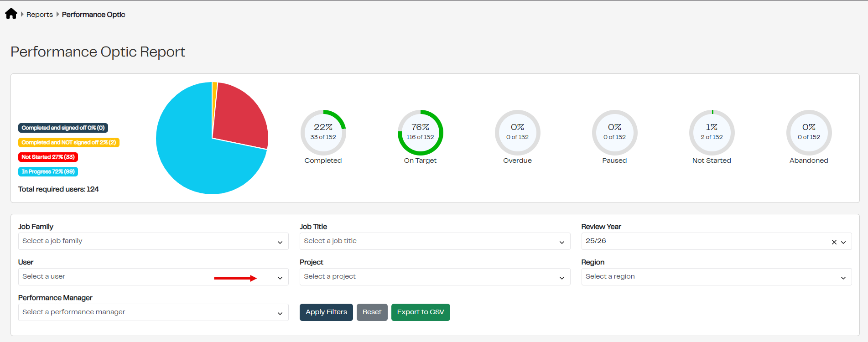Screen dimensions: 868x342
Task: Expand the Job Family dropdown
Action: coord(153,241)
